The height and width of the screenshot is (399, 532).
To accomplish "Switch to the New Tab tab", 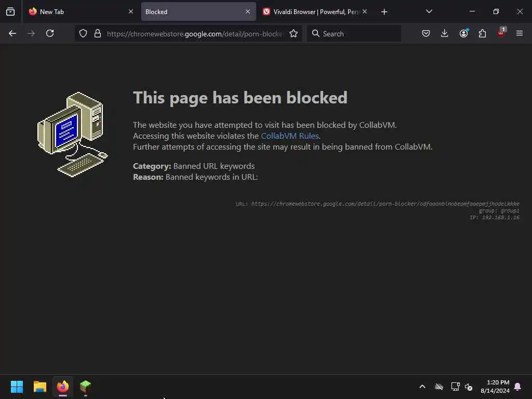I will (82, 11).
